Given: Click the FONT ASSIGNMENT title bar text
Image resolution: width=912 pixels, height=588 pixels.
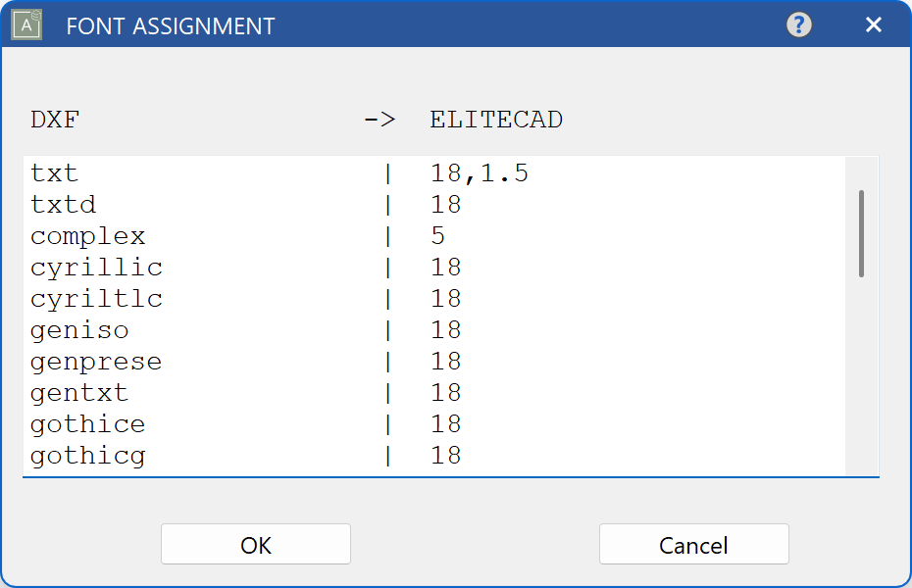Looking at the screenshot, I should [x=169, y=26].
